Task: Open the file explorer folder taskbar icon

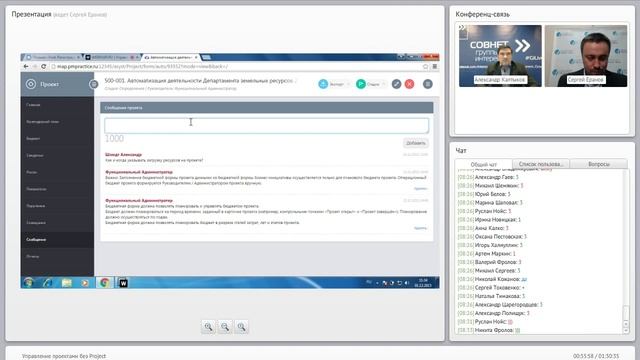Action: click(67, 282)
